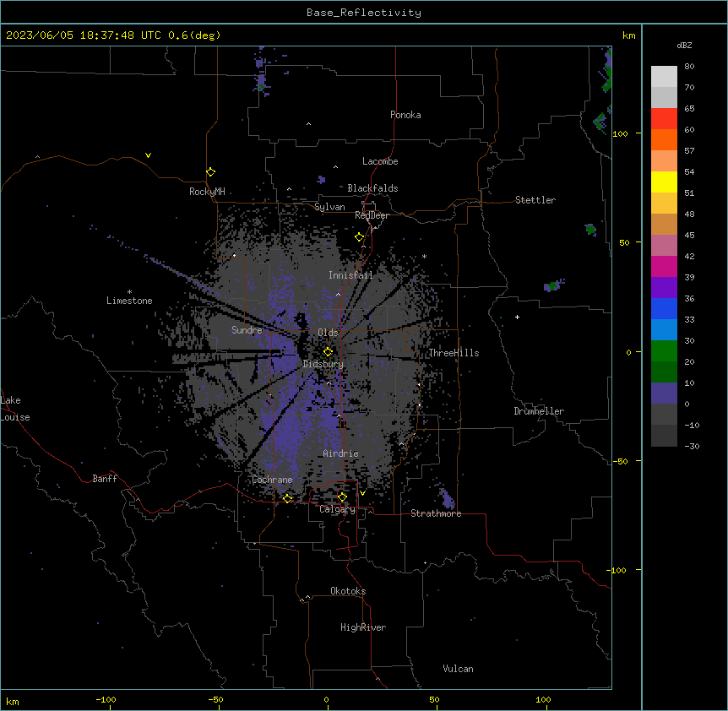Viewport: 728px width, 711px height.
Task: Click the yellow diamond marker above Calgary
Action: 342,497
